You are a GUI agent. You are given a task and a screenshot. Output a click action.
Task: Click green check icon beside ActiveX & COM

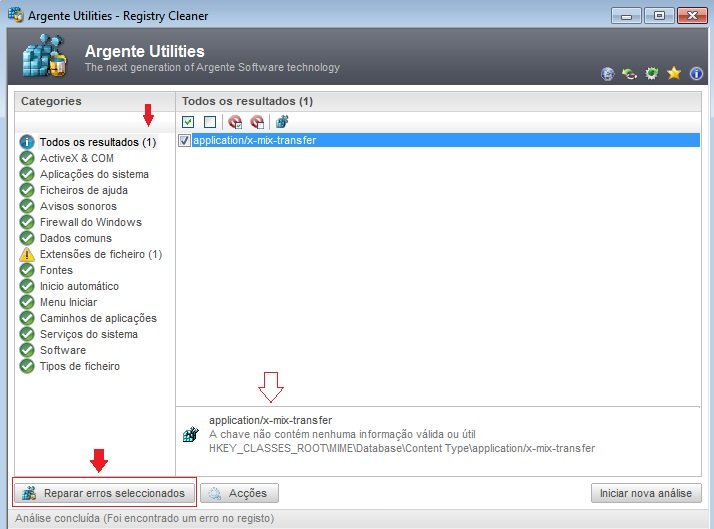click(x=27, y=158)
